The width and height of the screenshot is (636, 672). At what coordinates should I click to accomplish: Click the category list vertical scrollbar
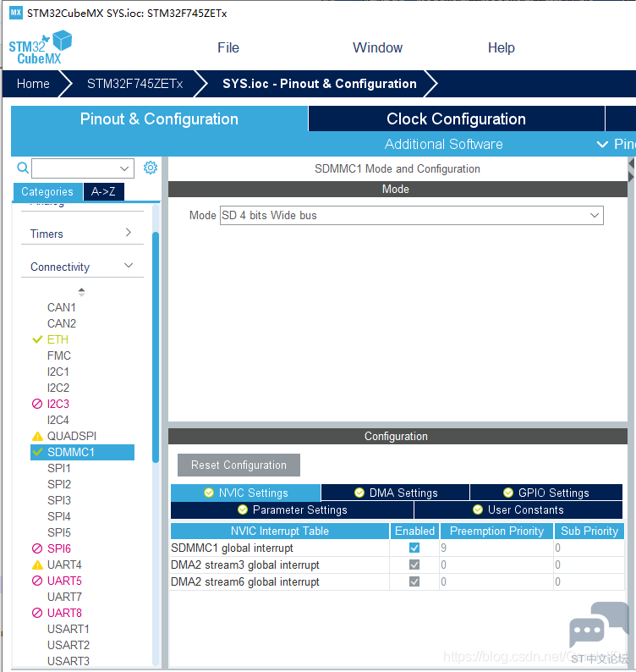[156, 347]
